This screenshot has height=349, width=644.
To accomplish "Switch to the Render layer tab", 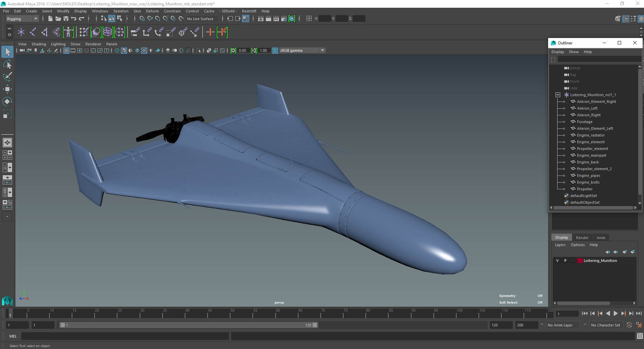I will (582, 237).
